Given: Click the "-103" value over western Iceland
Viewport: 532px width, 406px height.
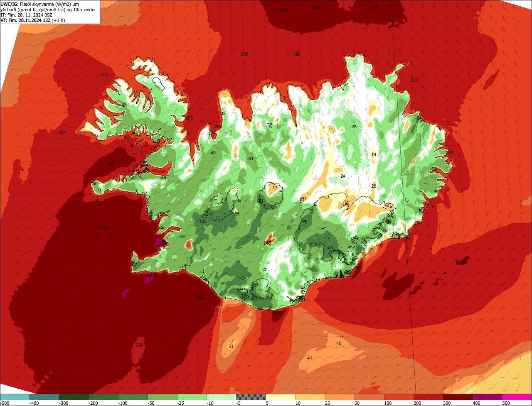Looking at the screenshot, I should click(x=202, y=222).
